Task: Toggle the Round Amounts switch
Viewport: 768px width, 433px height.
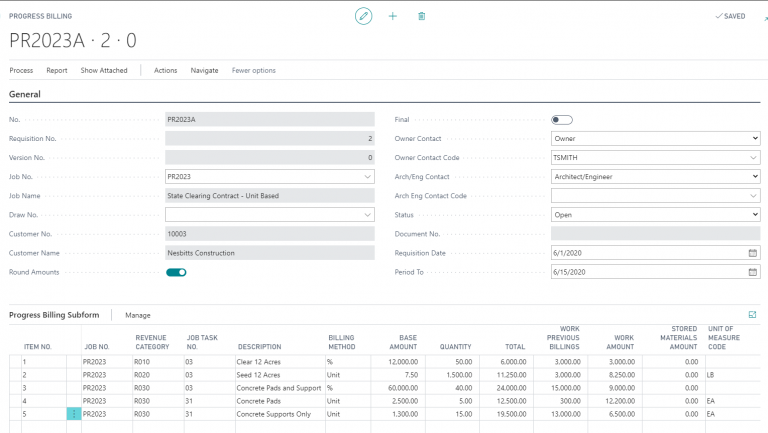Action: pyautogui.click(x=176, y=272)
